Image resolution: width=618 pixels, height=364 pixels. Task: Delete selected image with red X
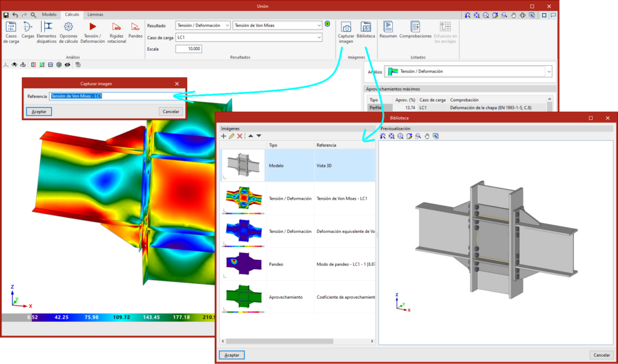point(240,136)
